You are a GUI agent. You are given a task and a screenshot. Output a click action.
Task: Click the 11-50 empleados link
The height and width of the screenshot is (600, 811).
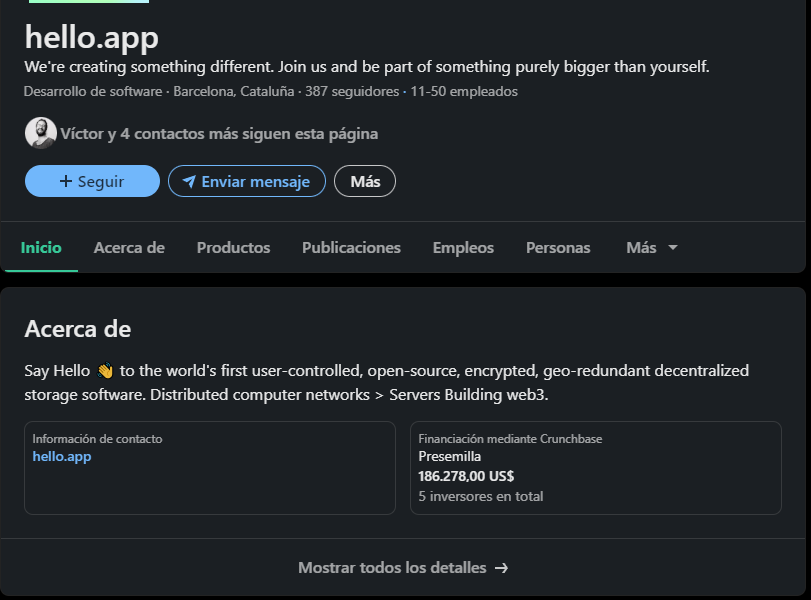[x=464, y=92]
